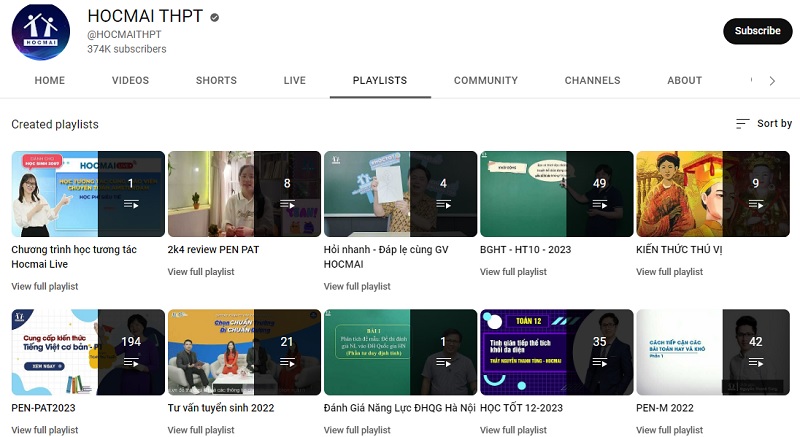Click the HOCMAI channel avatar logo
This screenshot has height=437, width=800.
[x=40, y=32]
